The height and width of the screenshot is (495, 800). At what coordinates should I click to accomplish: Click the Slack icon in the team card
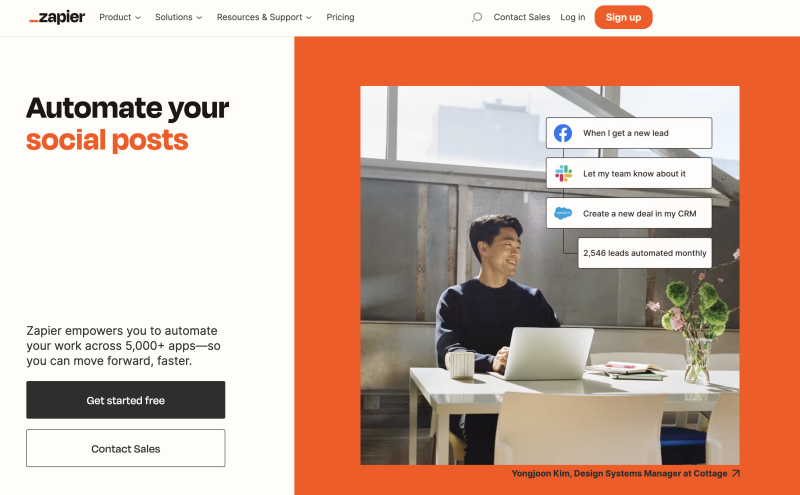(563, 174)
